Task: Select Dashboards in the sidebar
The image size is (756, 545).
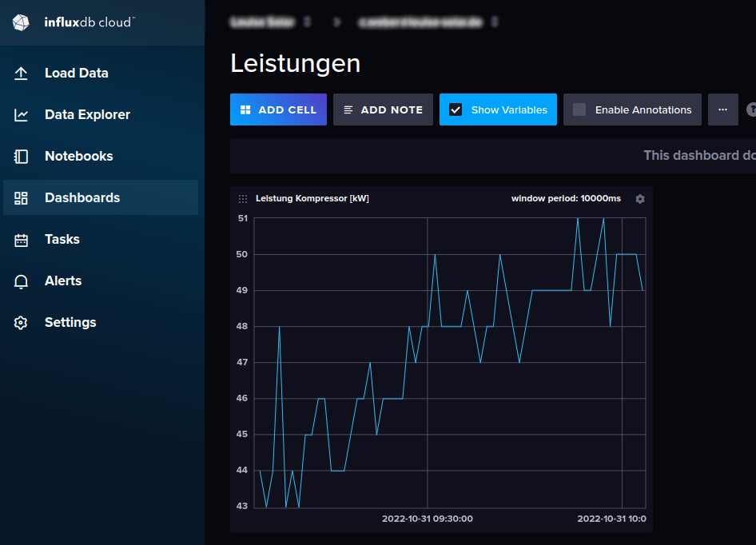Action: point(101,197)
